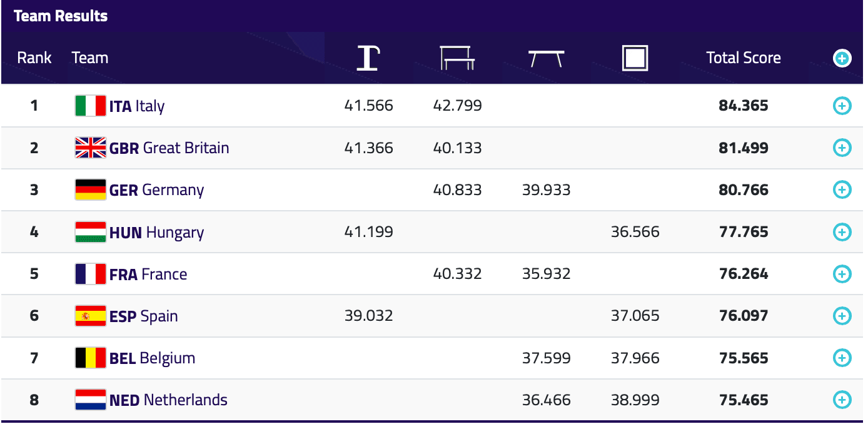Click the Team column header
Screen dimensions: 868x424
point(90,58)
